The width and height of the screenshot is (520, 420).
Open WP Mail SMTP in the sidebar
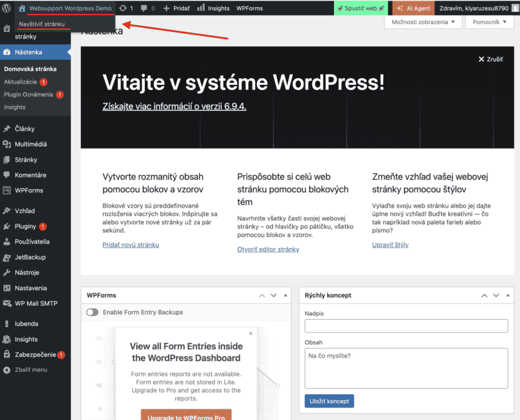click(37, 303)
